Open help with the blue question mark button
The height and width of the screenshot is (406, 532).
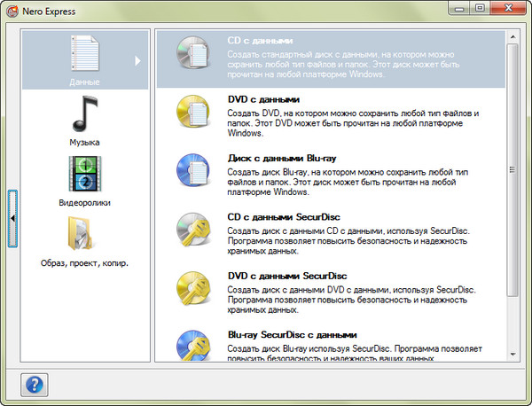39,386
